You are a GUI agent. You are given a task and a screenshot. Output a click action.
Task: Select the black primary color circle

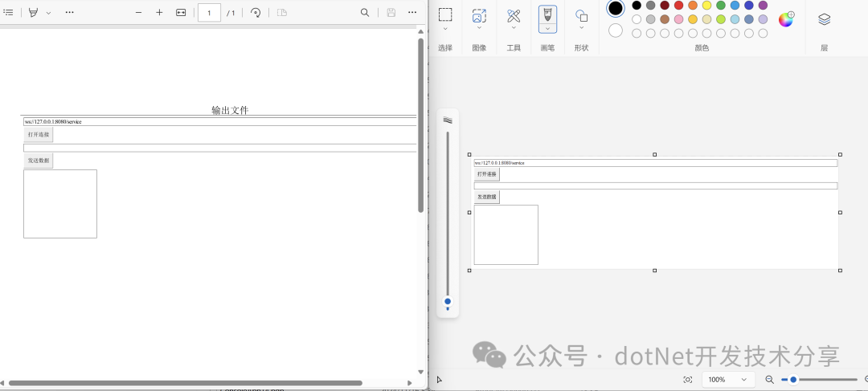click(x=616, y=9)
